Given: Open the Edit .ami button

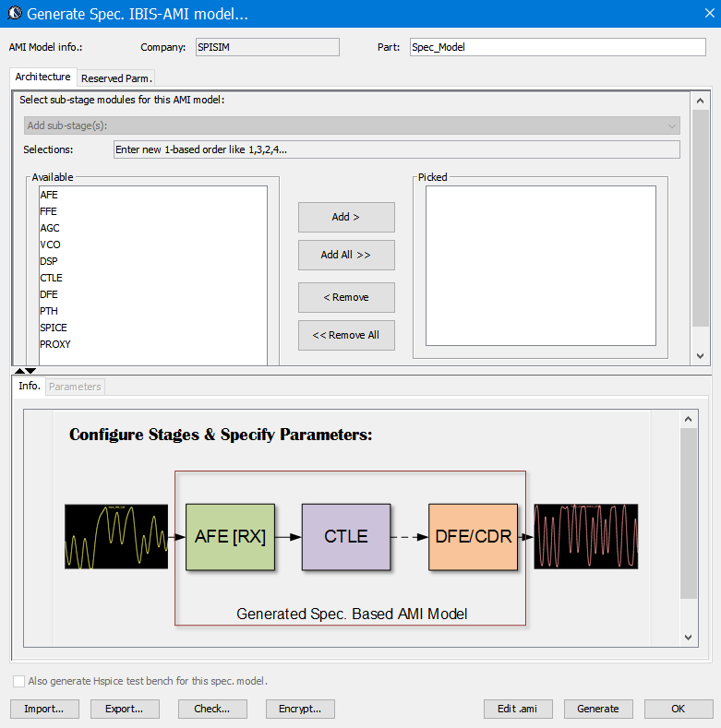Looking at the screenshot, I should click(518, 709).
